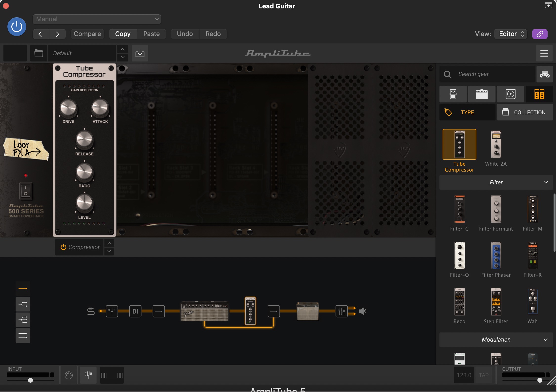Image resolution: width=557 pixels, height=392 pixels.
Task: Switch to the rack effects gear tab
Action: pos(539,94)
